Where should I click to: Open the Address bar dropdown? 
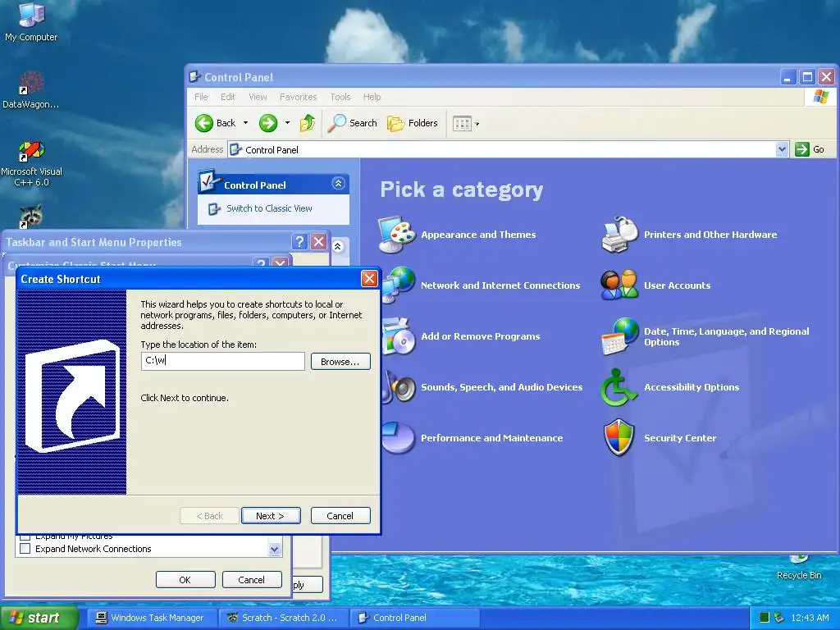[x=782, y=149]
